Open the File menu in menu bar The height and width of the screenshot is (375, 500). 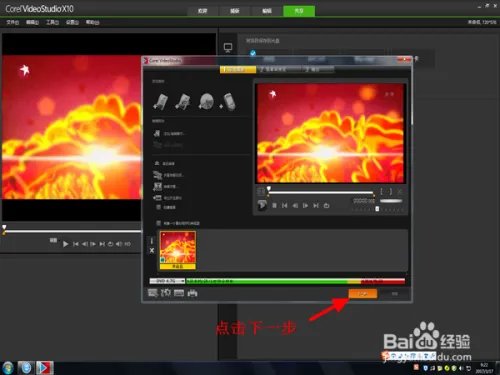(x=13, y=22)
